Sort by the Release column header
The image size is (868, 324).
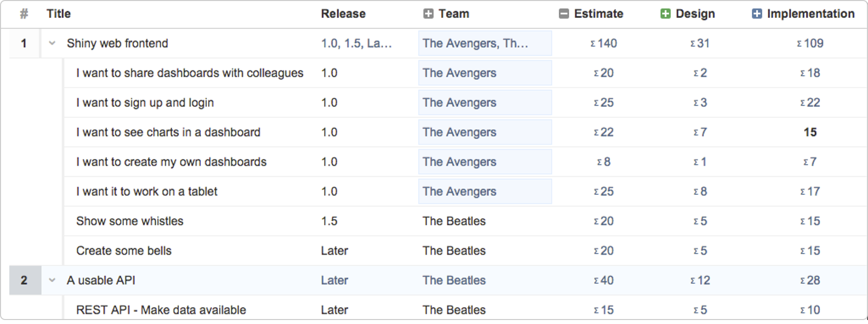(343, 14)
